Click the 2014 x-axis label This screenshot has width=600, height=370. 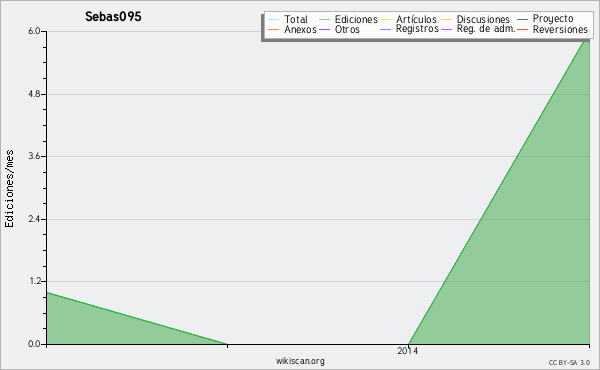point(407,350)
